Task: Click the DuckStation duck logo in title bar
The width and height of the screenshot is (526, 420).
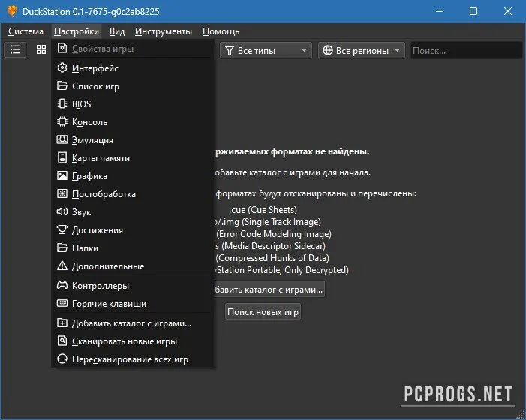Action: 12,11
